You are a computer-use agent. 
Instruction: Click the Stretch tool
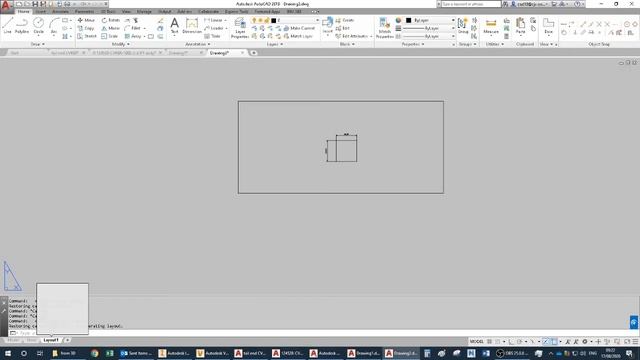point(87,36)
